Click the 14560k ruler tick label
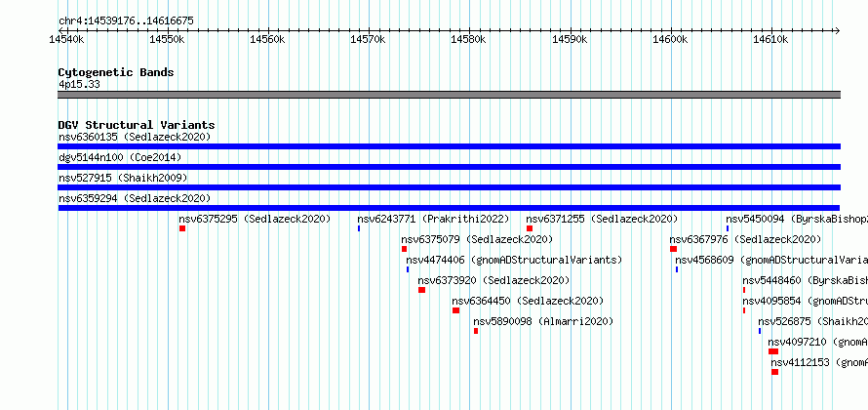Screen dimensions: 868x410 (x=267, y=39)
